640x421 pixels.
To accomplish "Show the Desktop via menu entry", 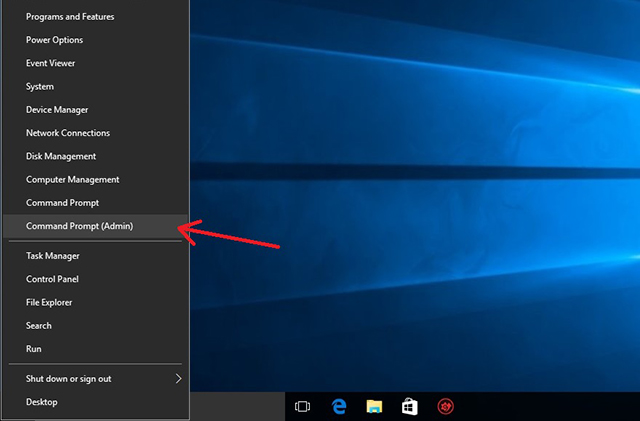I will (x=96, y=402).
